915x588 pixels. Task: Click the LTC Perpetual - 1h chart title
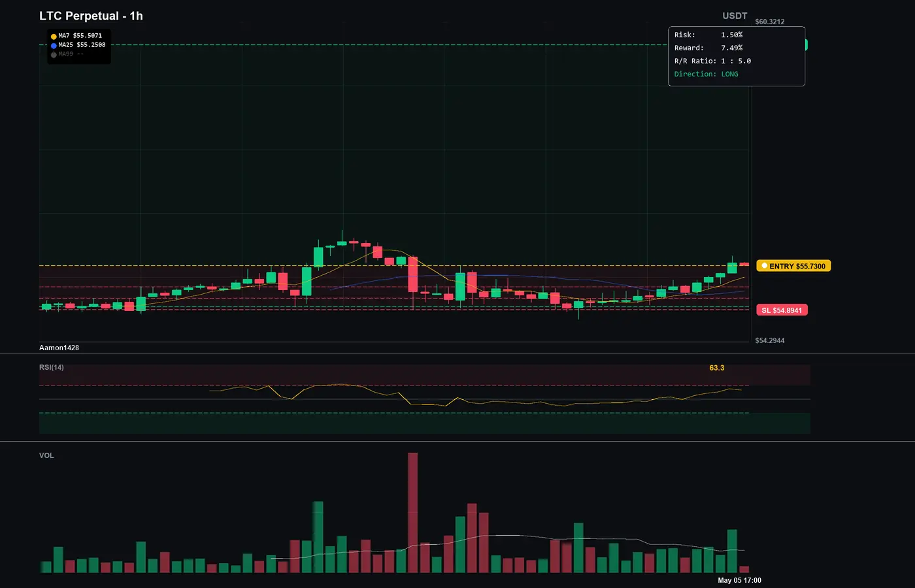pyautogui.click(x=91, y=16)
